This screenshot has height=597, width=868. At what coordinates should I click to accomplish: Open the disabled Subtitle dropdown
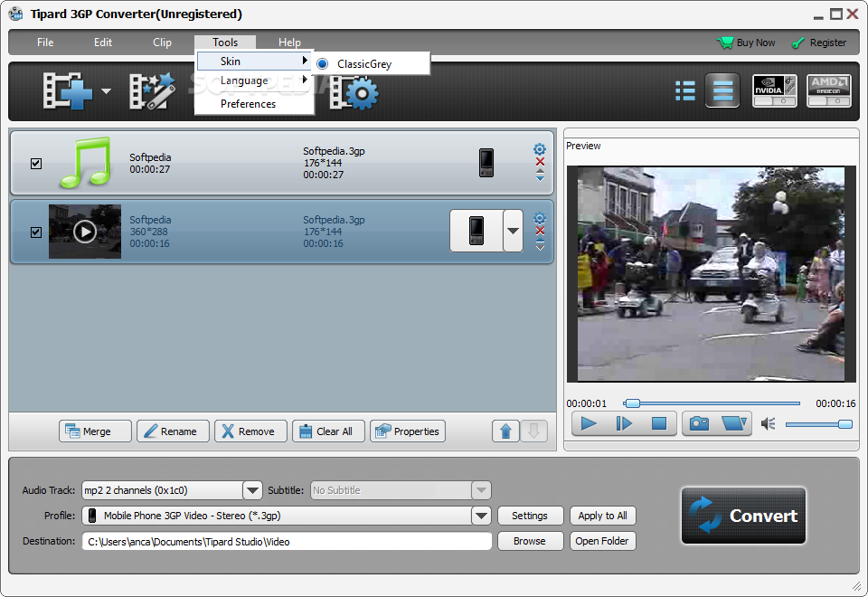pos(481,490)
